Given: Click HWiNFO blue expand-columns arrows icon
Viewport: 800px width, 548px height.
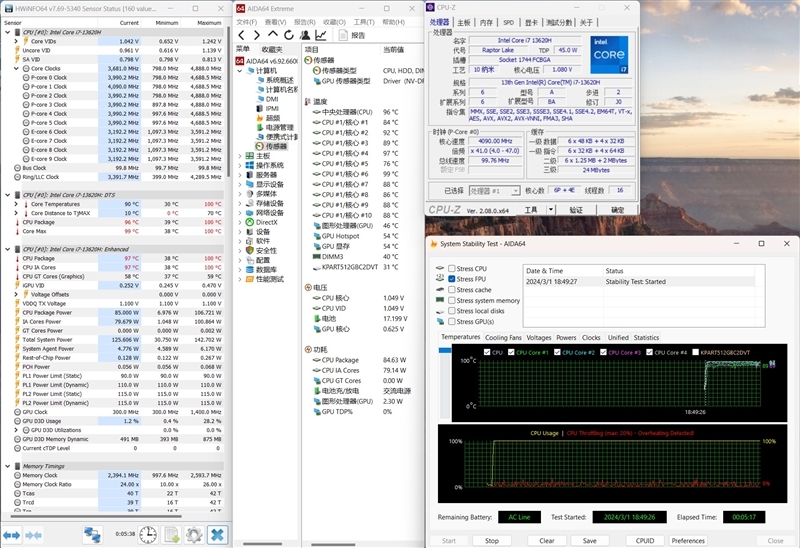Looking at the screenshot, I should [x=12, y=535].
